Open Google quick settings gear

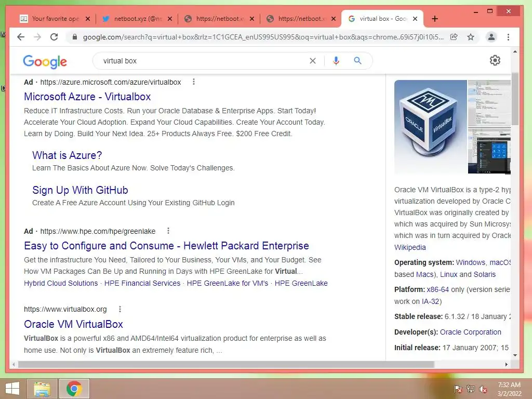495,60
